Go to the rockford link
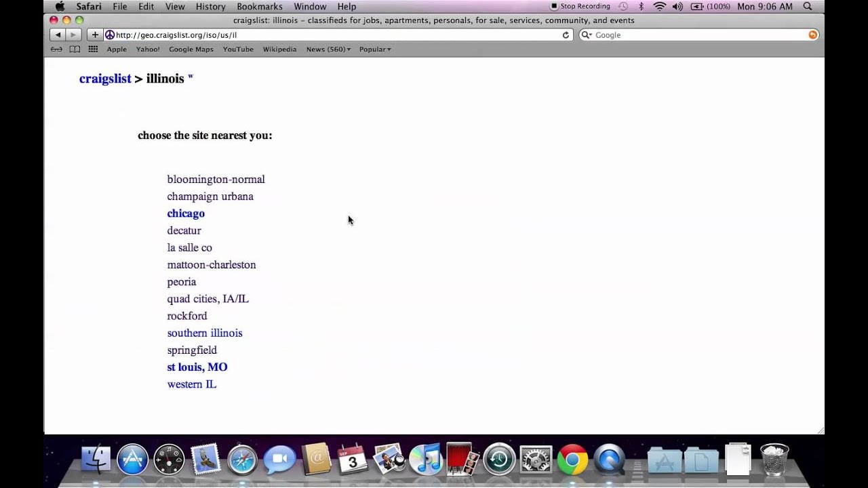The width and height of the screenshot is (868, 488). click(x=187, y=316)
